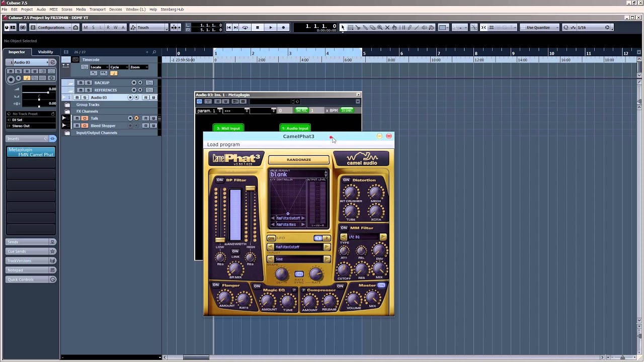Open the Touch automation mode dropdown
Image resolution: width=644 pixels, height=362 pixels.
(x=151, y=28)
